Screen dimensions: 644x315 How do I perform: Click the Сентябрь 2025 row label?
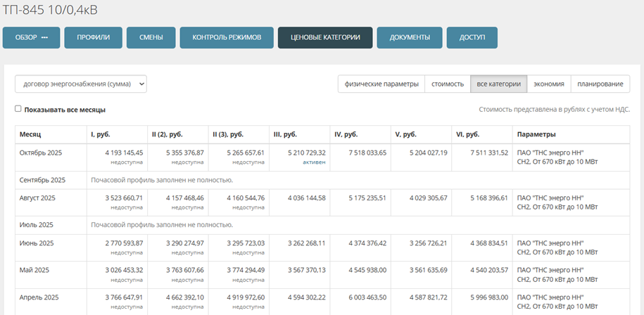(42, 180)
